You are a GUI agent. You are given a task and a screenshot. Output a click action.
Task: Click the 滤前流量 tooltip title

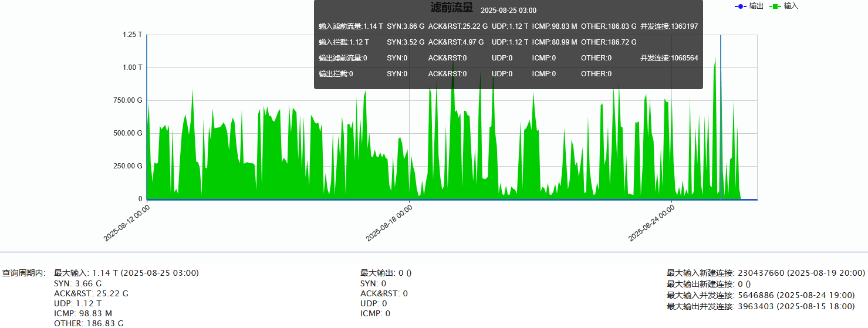[451, 8]
